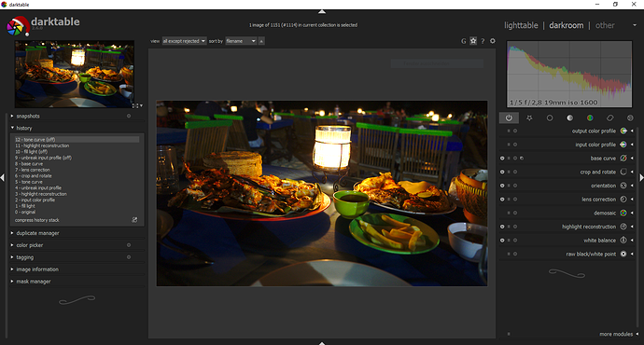Toggle image grouping with the G button

pos(464,41)
